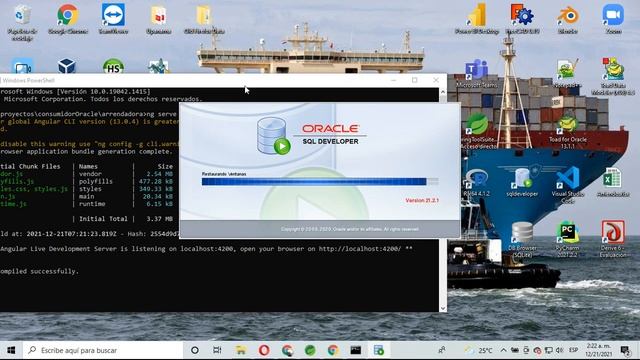The image size is (640, 360).
Task: Open Cortana circle on the taskbar
Action: pyautogui.click(x=195, y=350)
